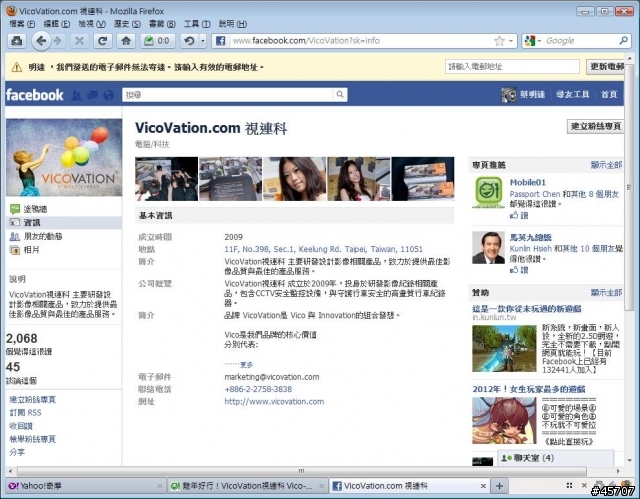Screen dimensions: 640x499
Task: Open the 歷史 (S) menu
Action: [x=127, y=24]
